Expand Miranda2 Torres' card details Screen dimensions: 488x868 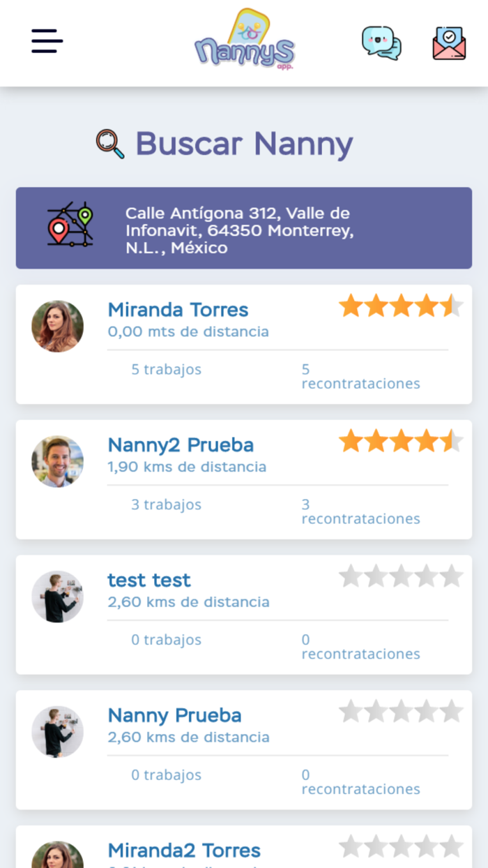pyautogui.click(x=244, y=848)
